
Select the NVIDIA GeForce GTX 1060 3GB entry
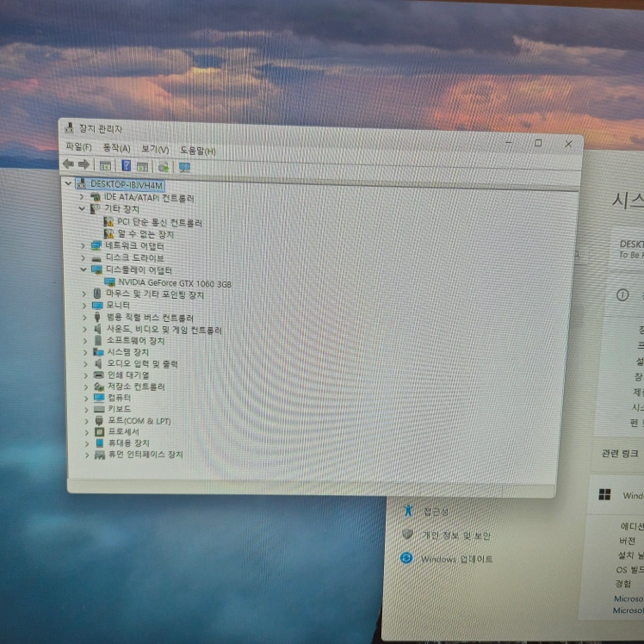175,283
